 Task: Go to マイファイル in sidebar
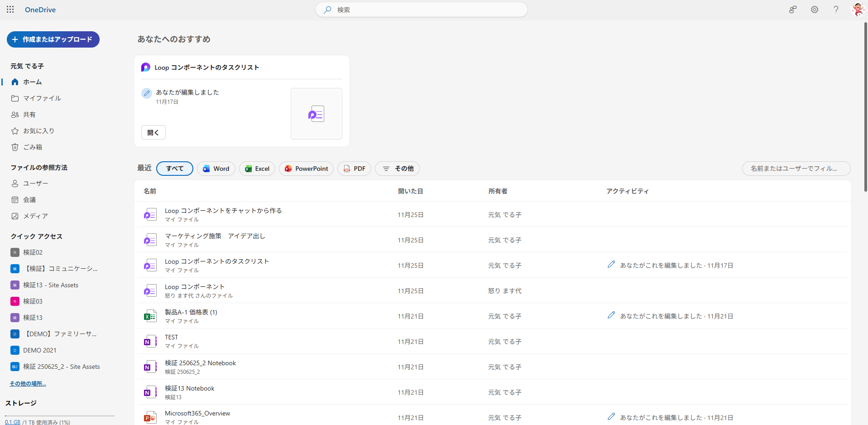click(42, 98)
